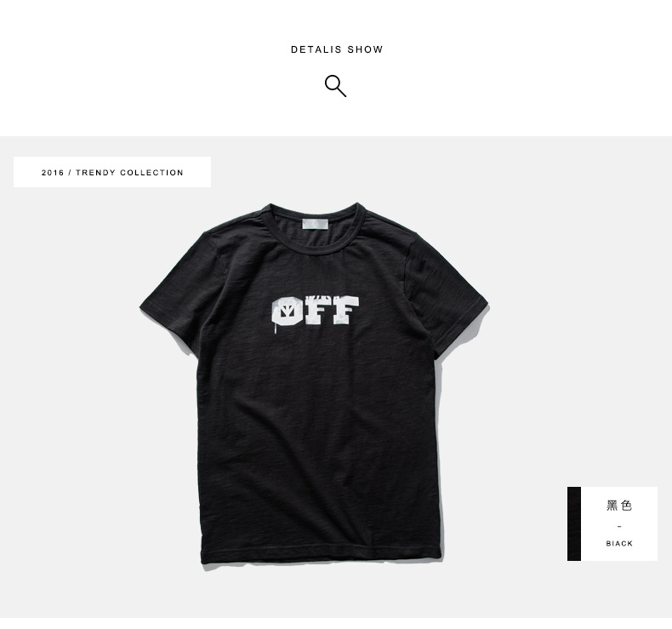Click the magnifying glass search icon
The image size is (672, 629).
(335, 86)
